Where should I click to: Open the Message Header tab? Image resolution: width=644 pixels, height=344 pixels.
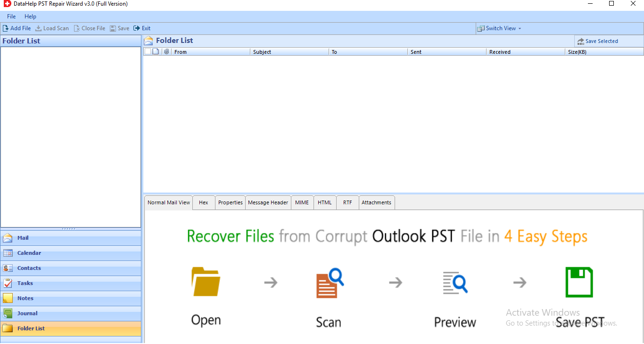(268, 202)
